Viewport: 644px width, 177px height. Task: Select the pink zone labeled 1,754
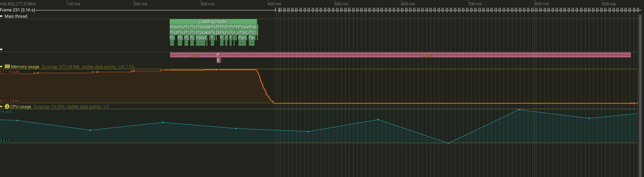[193, 55]
